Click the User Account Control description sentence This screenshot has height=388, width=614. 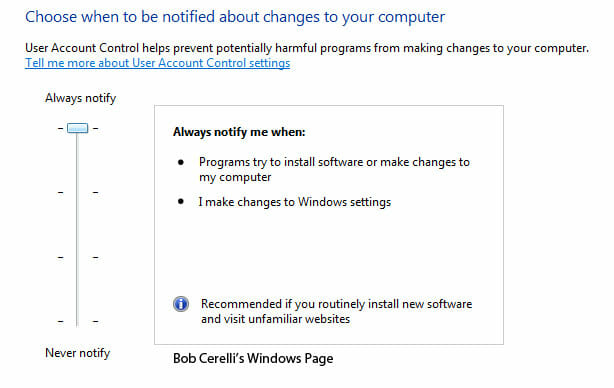[x=307, y=48]
